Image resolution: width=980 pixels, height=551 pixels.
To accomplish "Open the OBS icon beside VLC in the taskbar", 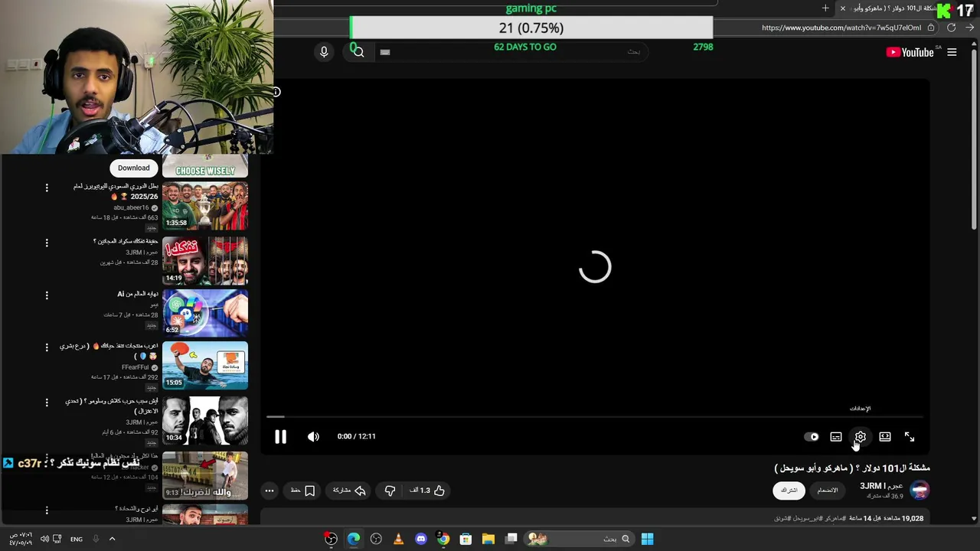I will pyautogui.click(x=376, y=539).
